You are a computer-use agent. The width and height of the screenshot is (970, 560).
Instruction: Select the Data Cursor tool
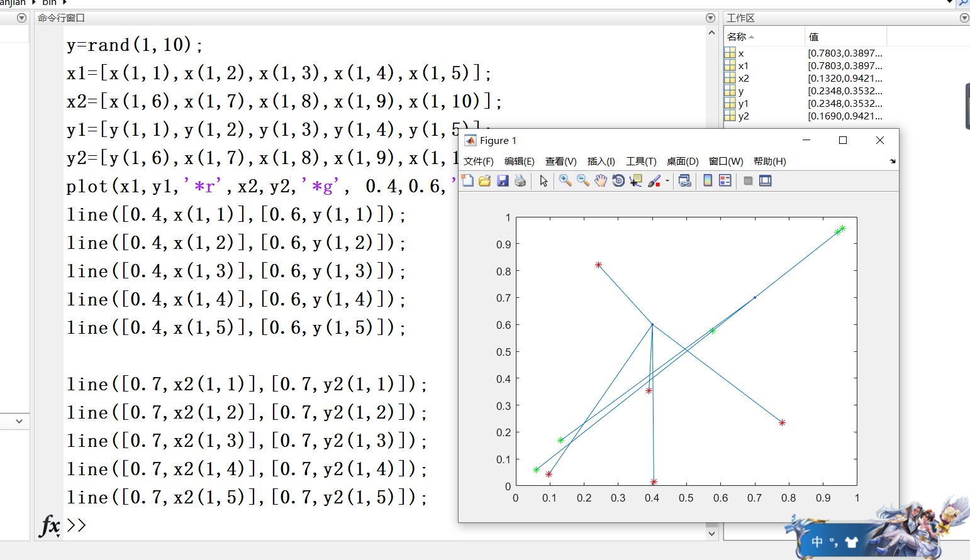pos(636,181)
